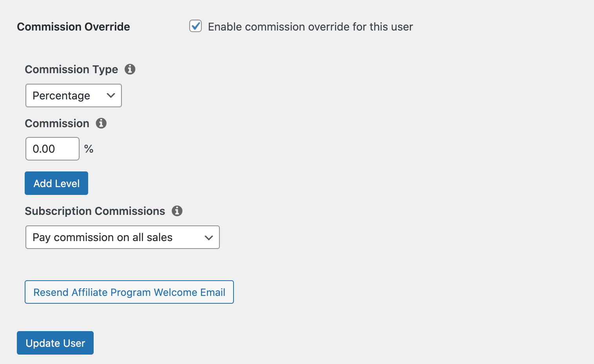Open the Commission Type dropdown
594x364 pixels.
pyautogui.click(x=73, y=96)
